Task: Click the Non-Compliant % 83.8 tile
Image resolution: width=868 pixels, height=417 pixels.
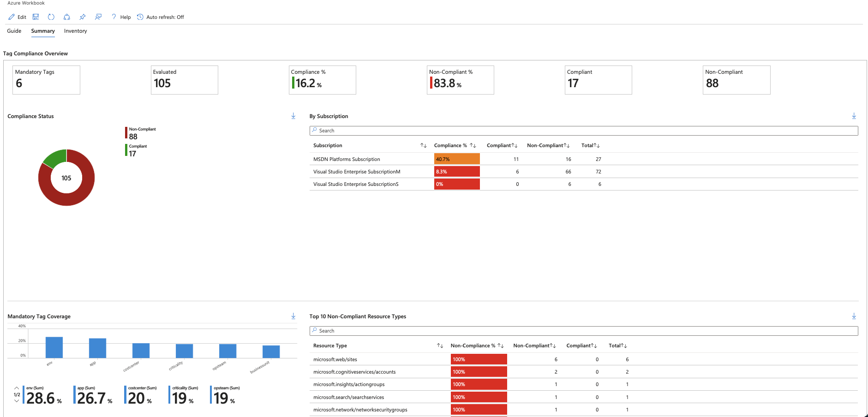Action: [x=460, y=80]
